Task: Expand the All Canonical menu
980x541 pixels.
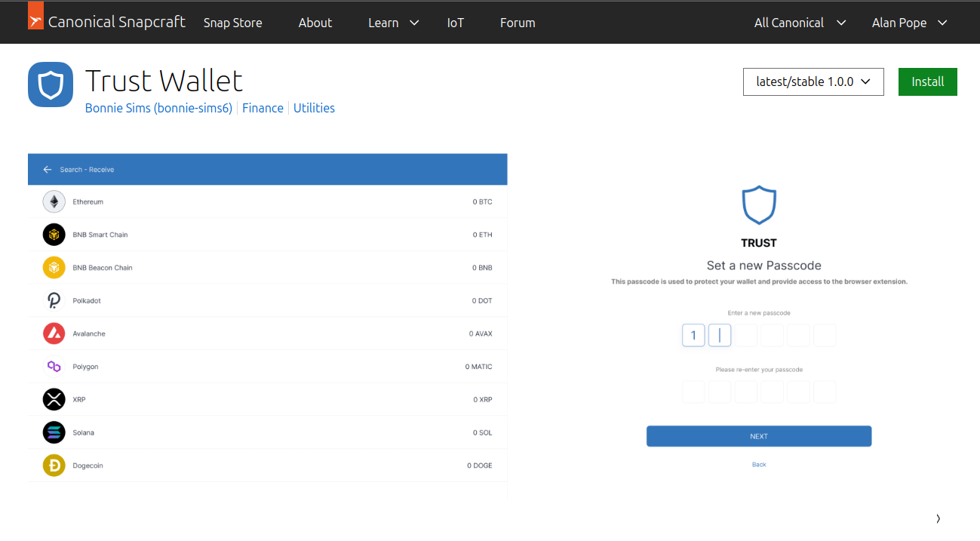Action: 800,23
